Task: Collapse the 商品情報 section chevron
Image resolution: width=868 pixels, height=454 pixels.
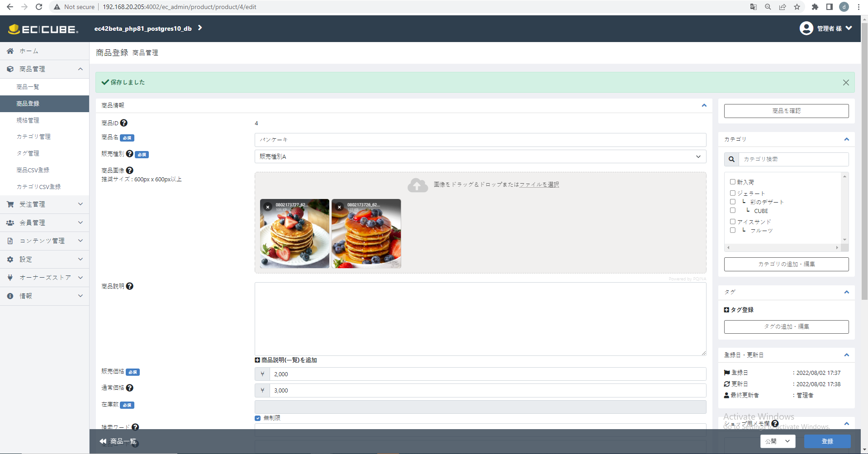Action: [x=704, y=105]
